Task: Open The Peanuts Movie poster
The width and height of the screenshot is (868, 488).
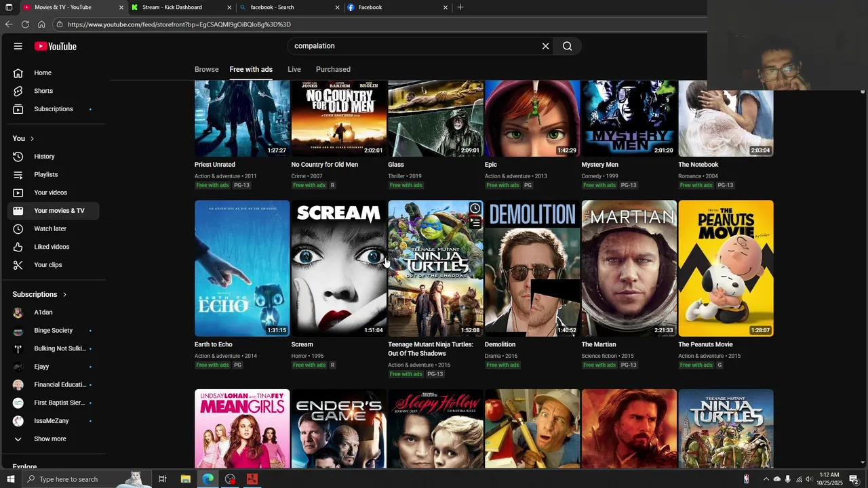Action: [x=726, y=268]
